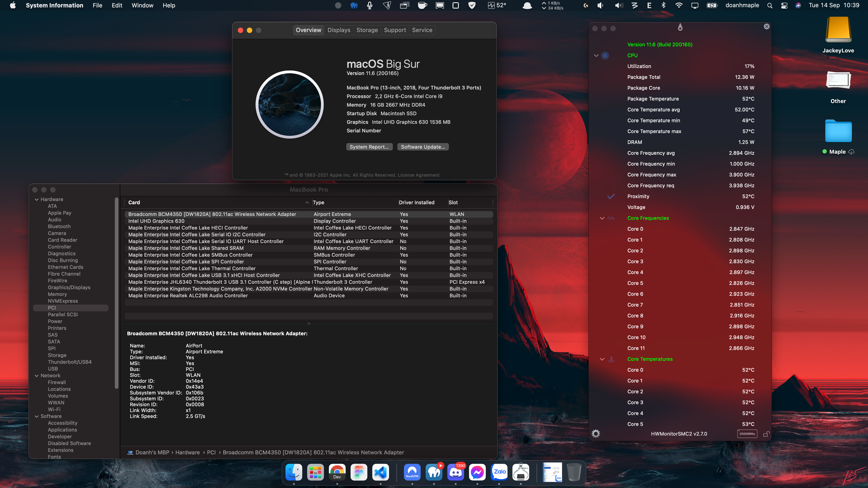
Task: Switch to the Displays tab
Action: [x=339, y=30]
